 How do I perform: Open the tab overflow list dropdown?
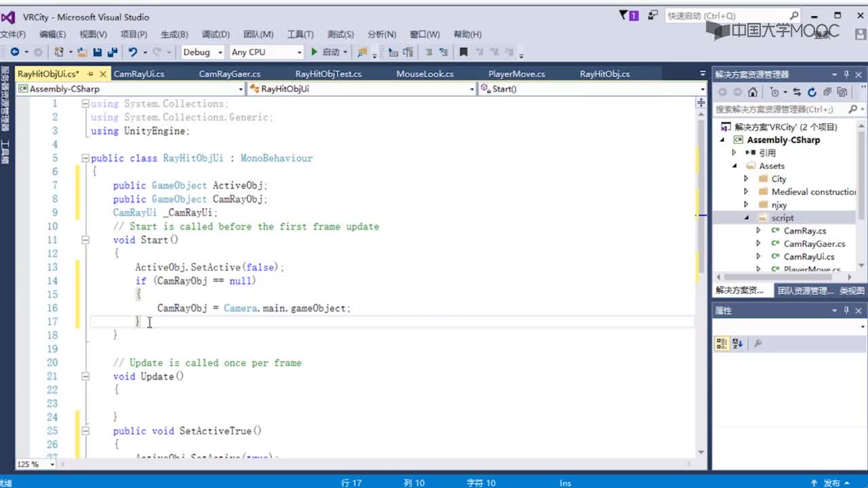702,74
